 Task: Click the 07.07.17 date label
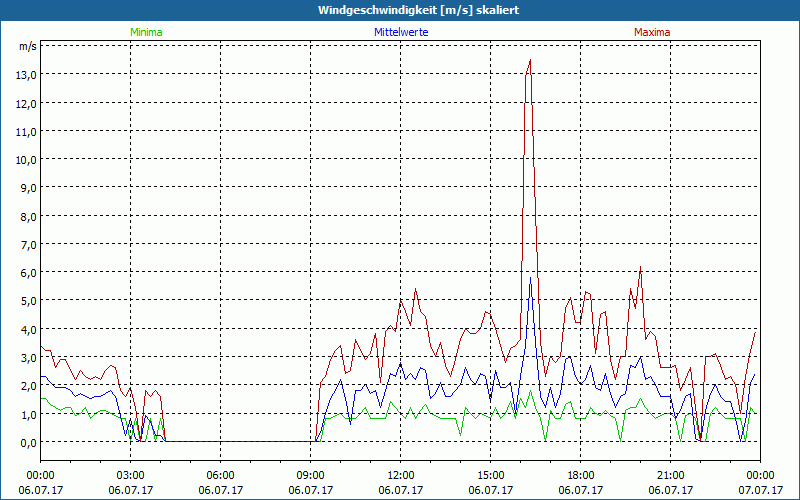[760, 490]
